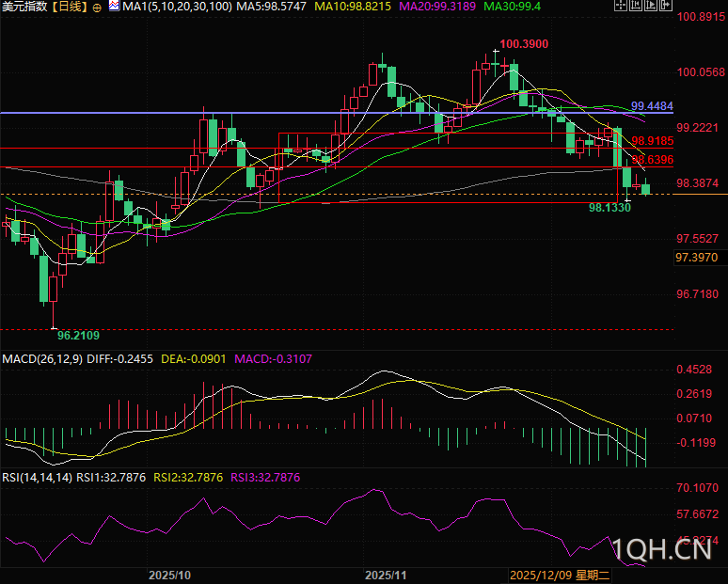Click the chart indicator icon before MA1

coord(115,7)
